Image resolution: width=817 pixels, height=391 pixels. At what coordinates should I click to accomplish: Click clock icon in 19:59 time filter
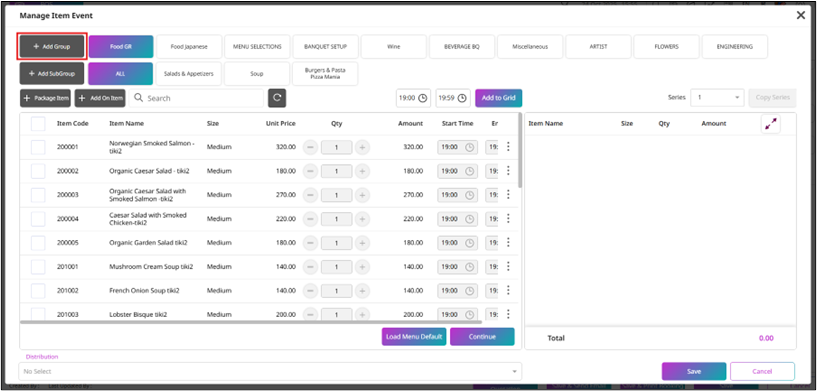(x=462, y=98)
